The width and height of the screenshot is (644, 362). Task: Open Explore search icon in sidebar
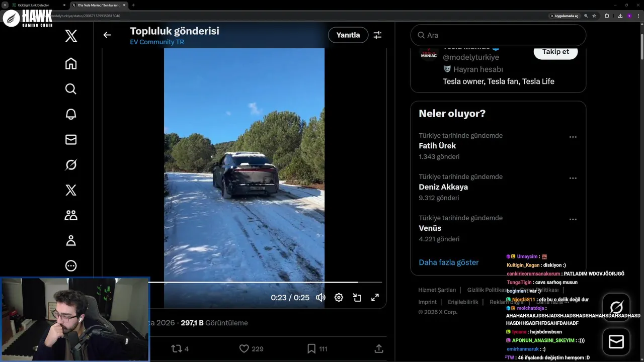71,89
